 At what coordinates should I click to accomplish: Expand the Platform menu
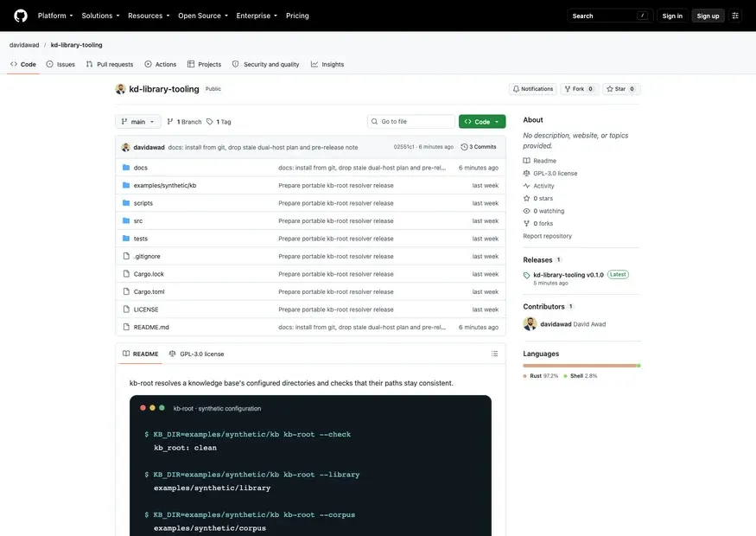(55, 16)
